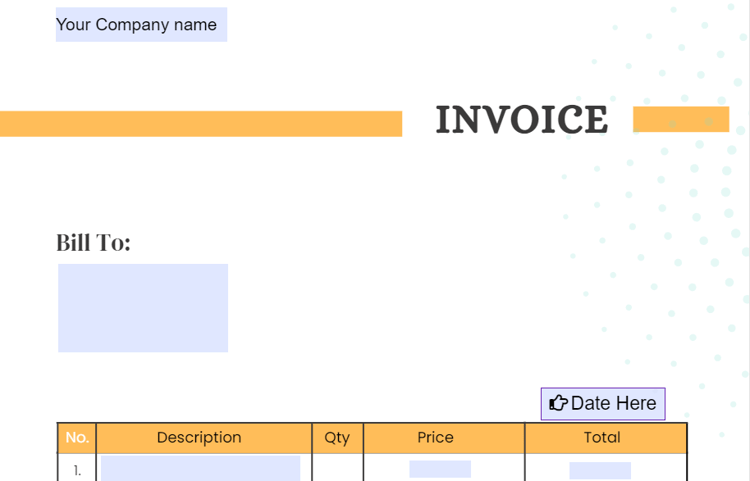Viewport: 750px width, 481px height.
Task: Click the short orange block right of INVOICE
Action: point(681,119)
